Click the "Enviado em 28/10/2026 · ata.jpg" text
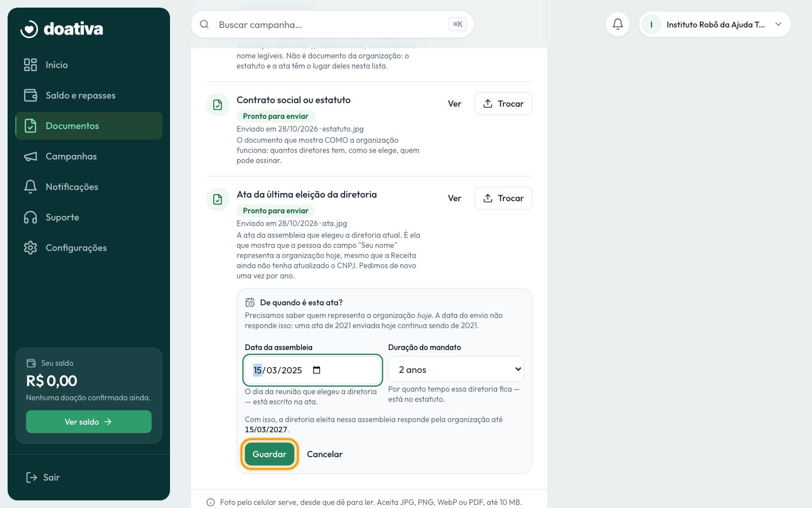The image size is (812, 508). (292, 224)
